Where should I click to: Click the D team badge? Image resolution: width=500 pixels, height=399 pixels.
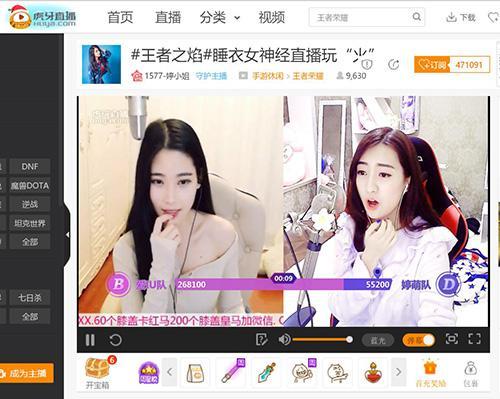point(448,285)
